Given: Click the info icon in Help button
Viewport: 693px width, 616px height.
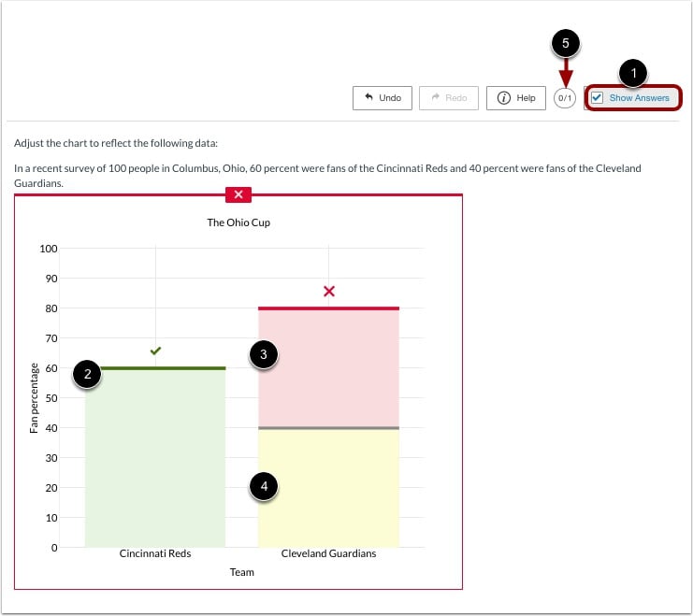Looking at the screenshot, I should (504, 97).
